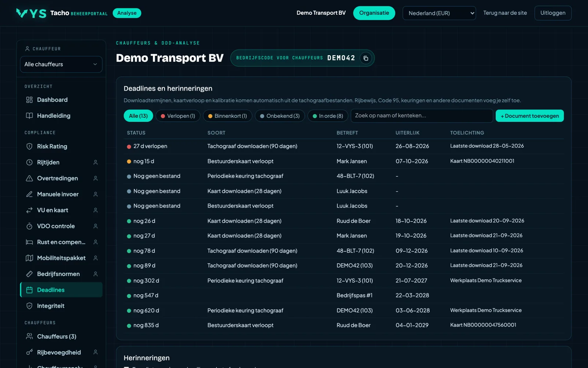Click 'Ruud de Boer' in nog 26 d row
Image resolution: width=588 pixels, height=368 pixels.
354,221
